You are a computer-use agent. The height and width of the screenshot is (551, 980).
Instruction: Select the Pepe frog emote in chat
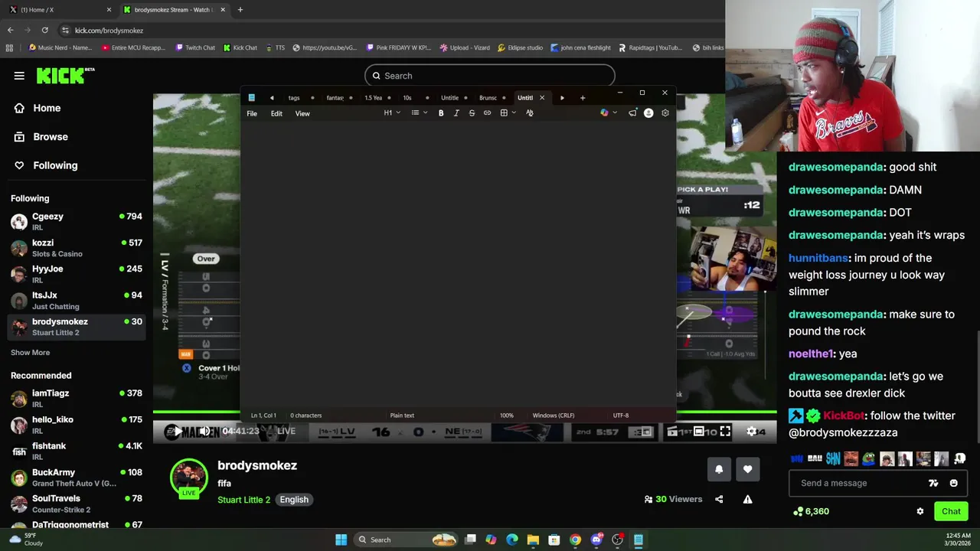coord(869,459)
